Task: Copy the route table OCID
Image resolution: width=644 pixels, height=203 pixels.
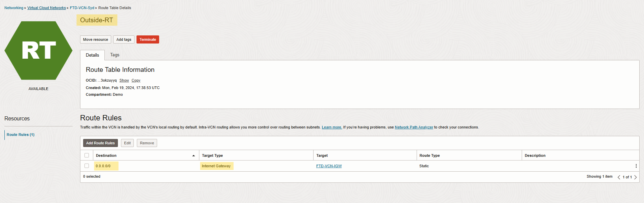Action: click(136, 80)
